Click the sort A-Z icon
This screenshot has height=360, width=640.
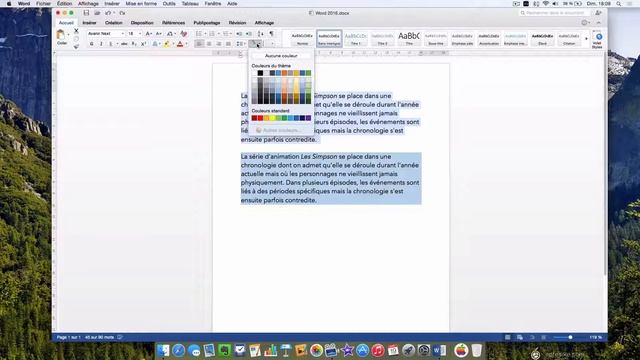click(260, 33)
